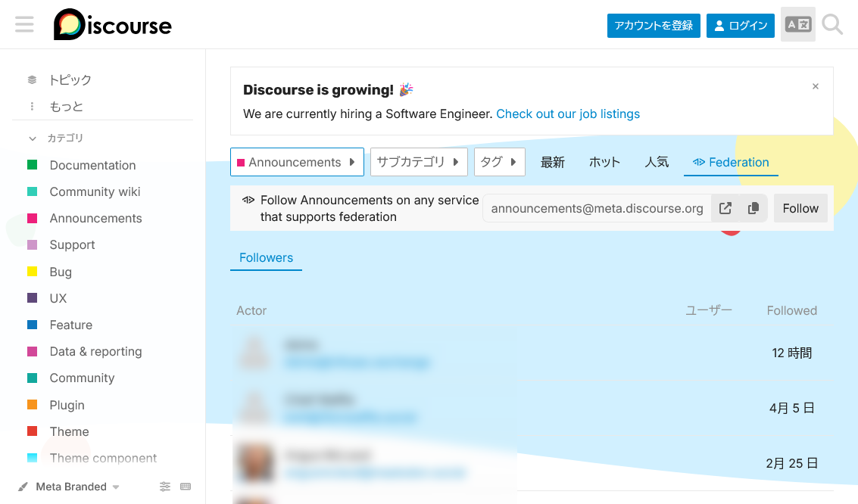Viewport: 858px width, 504px height.
Task: Dismiss the hiring banner
Action: tap(815, 87)
